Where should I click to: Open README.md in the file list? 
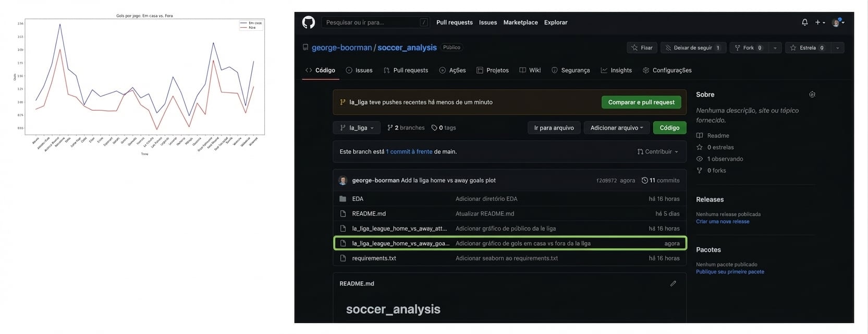pos(369,213)
